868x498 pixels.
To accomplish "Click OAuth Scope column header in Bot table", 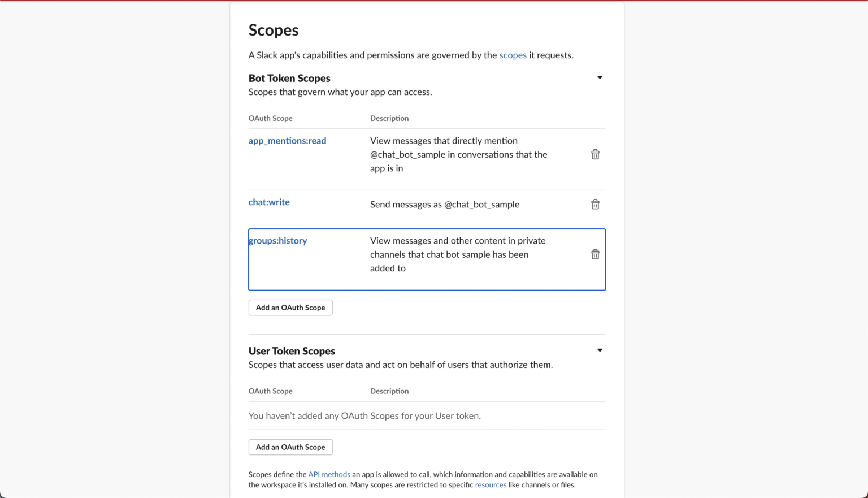I will coord(271,118).
